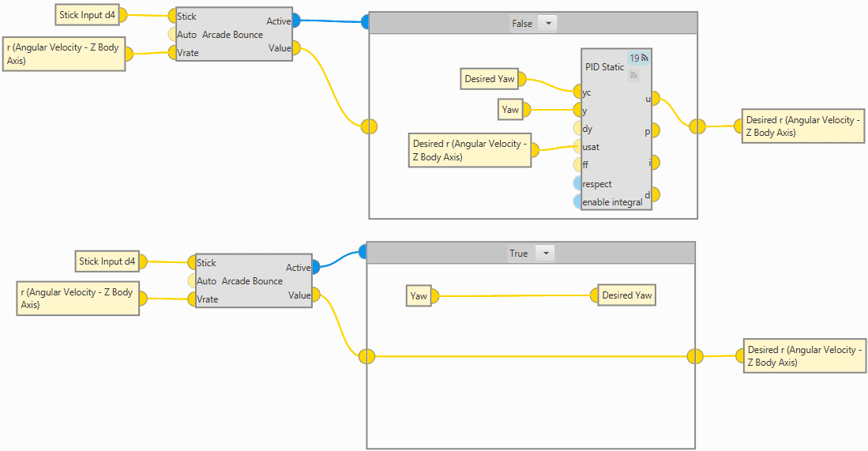Select the Yaw node in the False case
Screen dimensions: 868x451
[x=510, y=110]
